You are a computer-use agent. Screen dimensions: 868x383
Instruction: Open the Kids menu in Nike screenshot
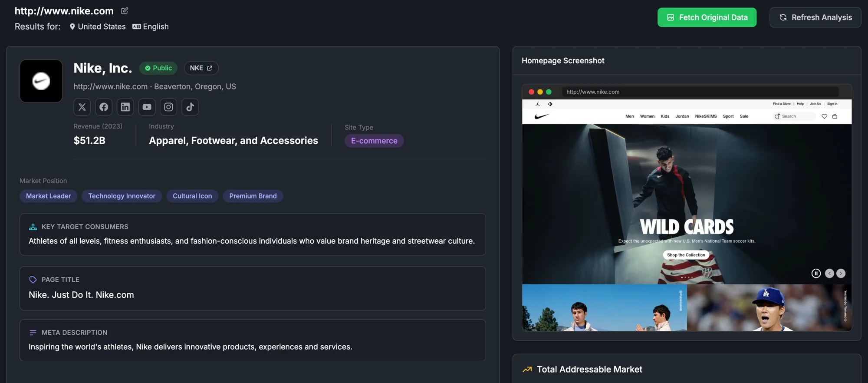(665, 116)
